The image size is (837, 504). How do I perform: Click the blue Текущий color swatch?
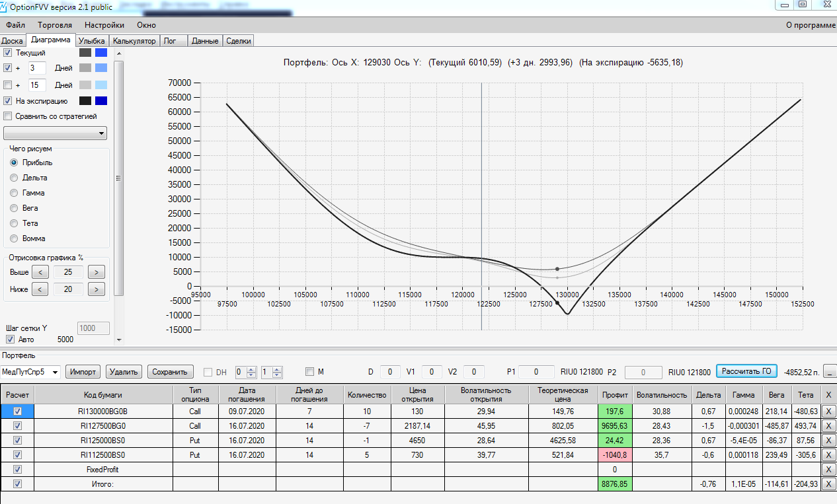point(100,52)
